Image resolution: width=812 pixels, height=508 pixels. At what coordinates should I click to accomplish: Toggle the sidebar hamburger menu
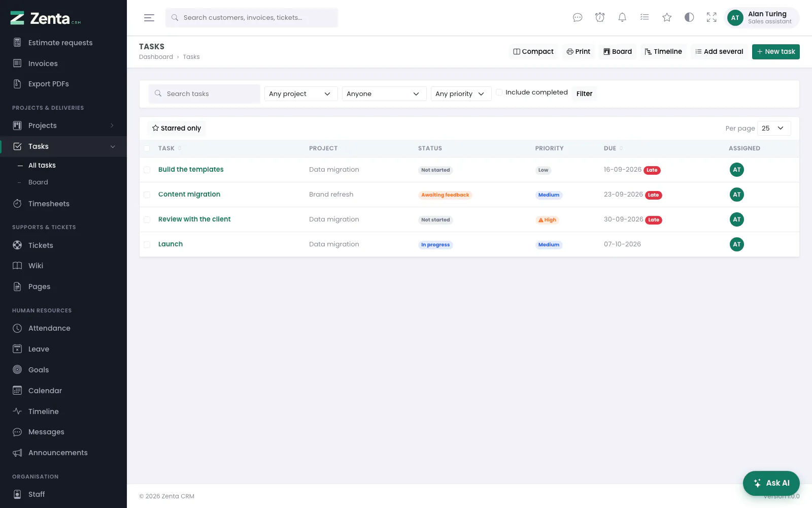click(149, 18)
